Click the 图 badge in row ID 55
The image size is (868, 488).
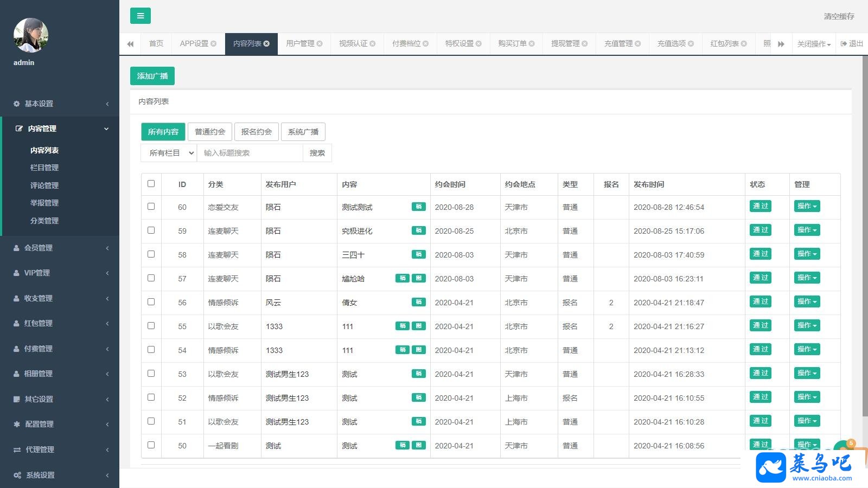pos(418,326)
